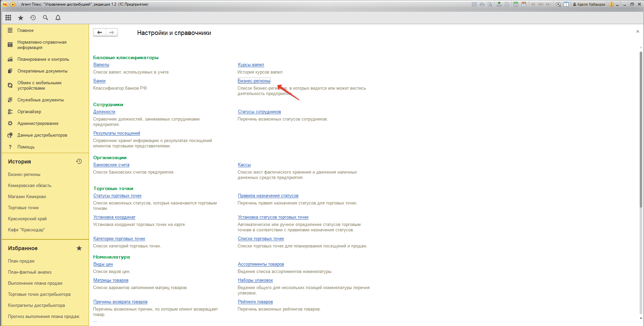Open Банковские счета link
This screenshot has height=326, width=644.
(111, 165)
